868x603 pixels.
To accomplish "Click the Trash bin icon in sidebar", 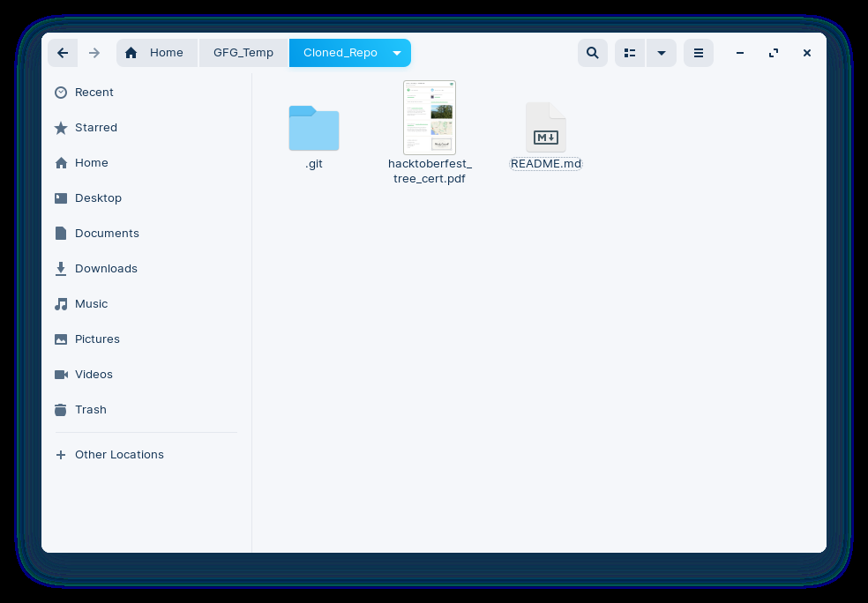I will point(61,410).
